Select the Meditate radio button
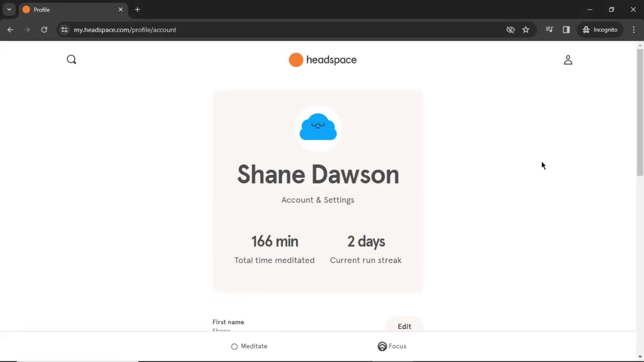The height and width of the screenshot is (362, 644). coord(234,346)
